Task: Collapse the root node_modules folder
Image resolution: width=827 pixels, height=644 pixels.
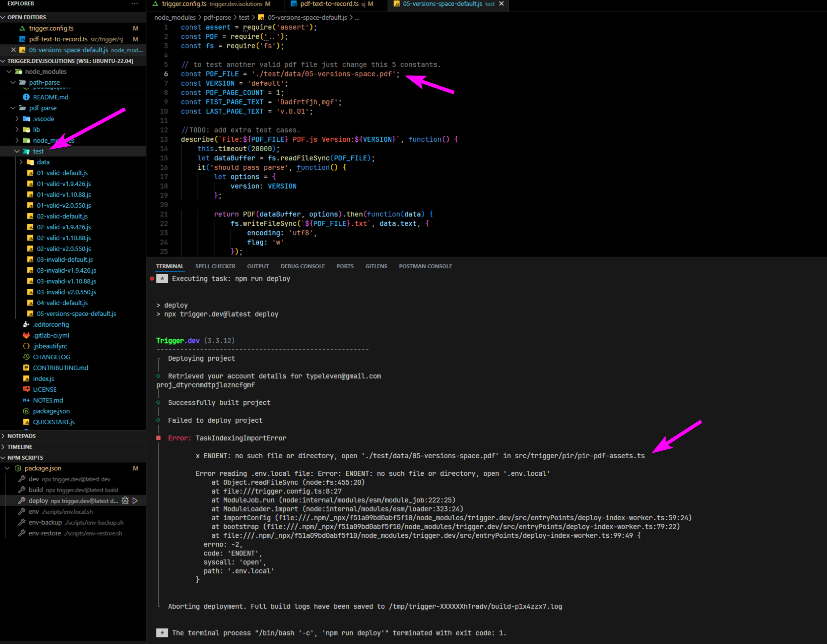Action: pyautogui.click(x=9, y=72)
